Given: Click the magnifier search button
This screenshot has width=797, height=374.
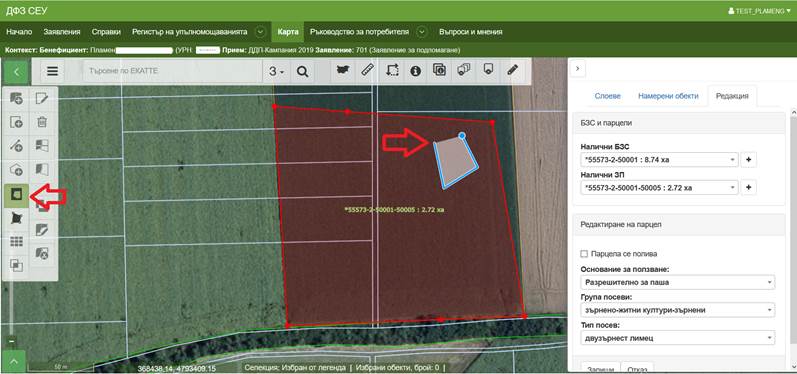Looking at the screenshot, I should pos(302,71).
